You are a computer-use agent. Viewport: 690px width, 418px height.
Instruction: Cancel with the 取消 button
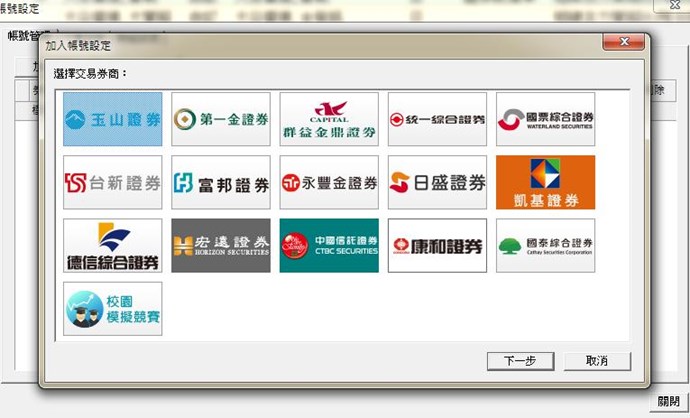(x=597, y=360)
